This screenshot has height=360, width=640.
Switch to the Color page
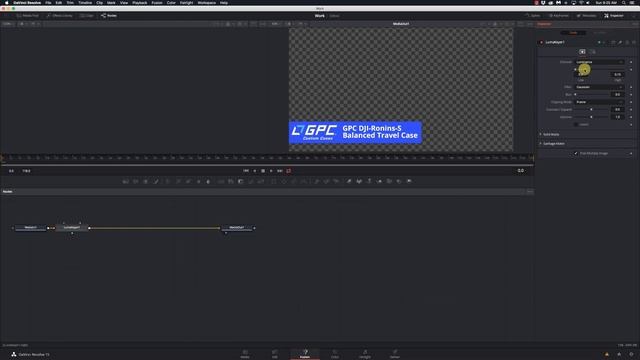click(335, 353)
